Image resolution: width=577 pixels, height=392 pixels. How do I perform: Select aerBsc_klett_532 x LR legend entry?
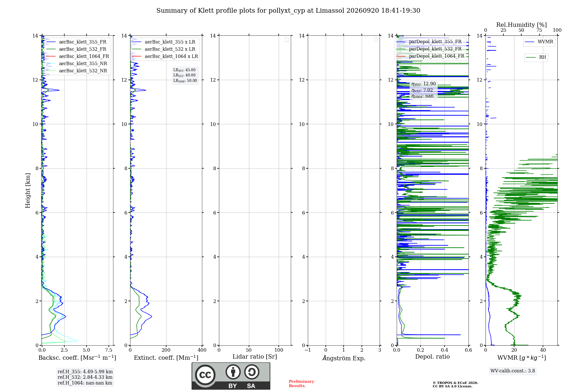[164, 49]
